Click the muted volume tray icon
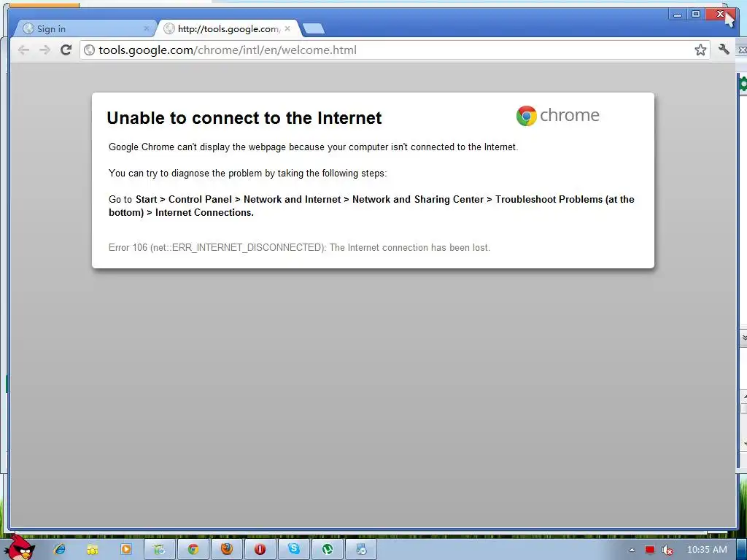Screen dimensions: 747x560 click(667, 551)
